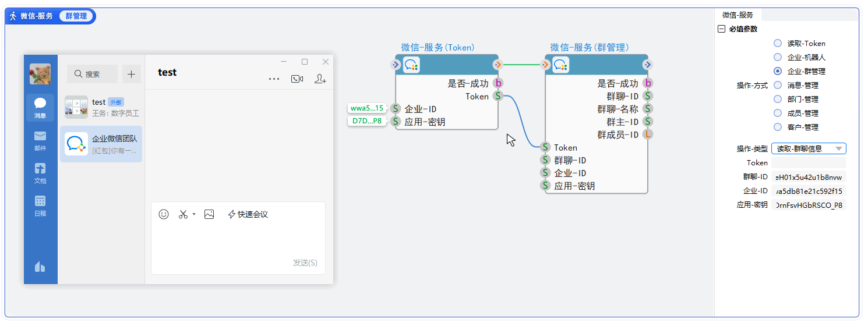The height and width of the screenshot is (326, 868).
Task: Collapse the 必填参数 section
Action: 721,29
